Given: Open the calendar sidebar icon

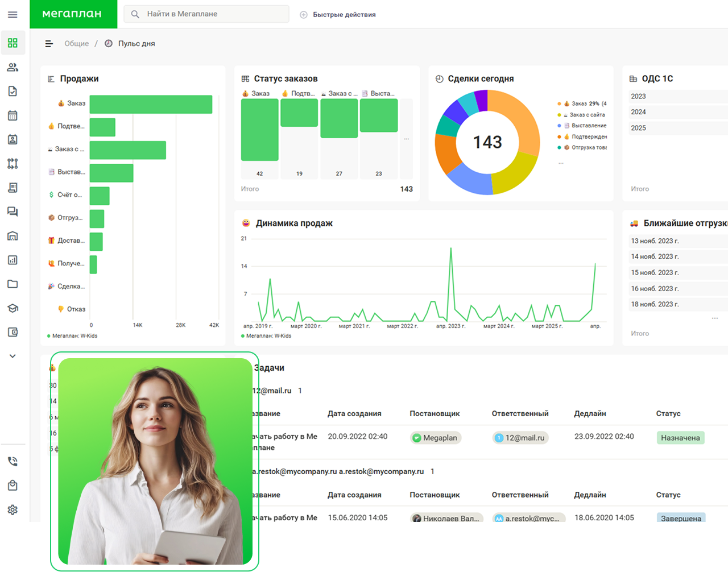Looking at the screenshot, I should pos(13,115).
